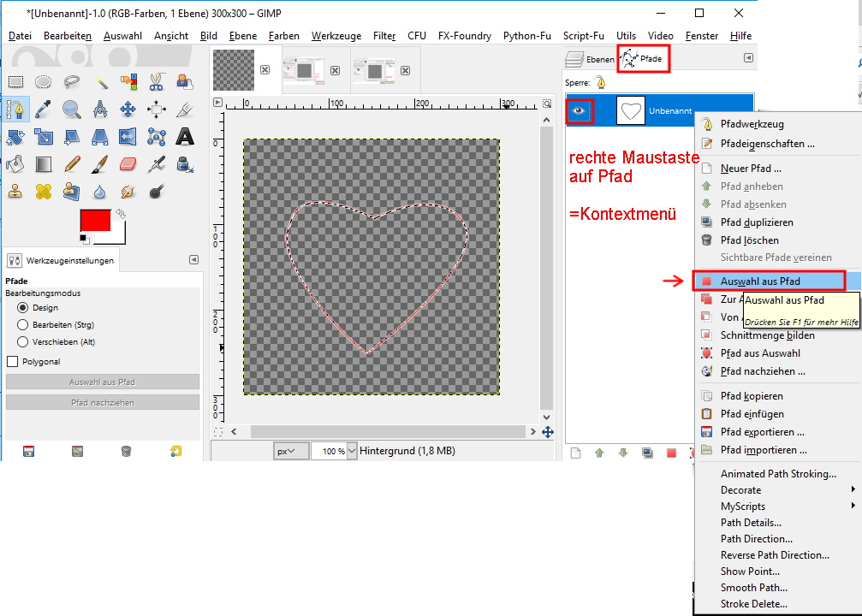Select the Select by Color tool
This screenshot has height=616, width=862.
click(x=128, y=82)
